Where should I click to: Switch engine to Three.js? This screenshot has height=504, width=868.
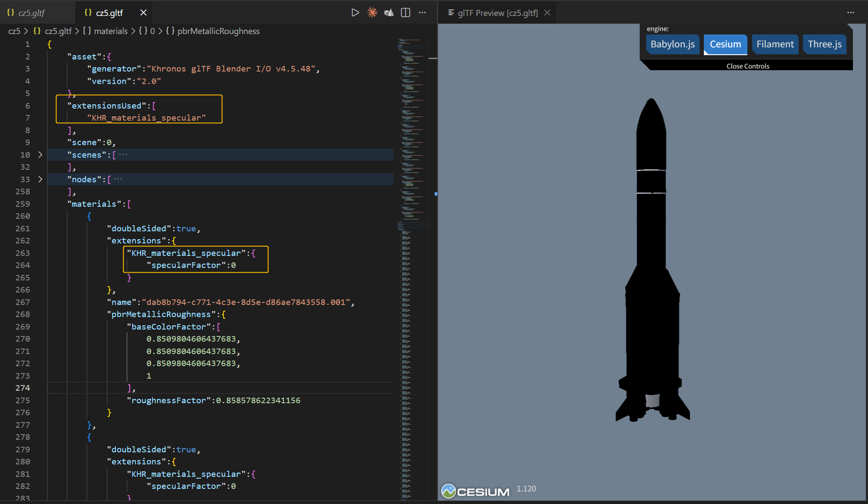pyautogui.click(x=824, y=44)
